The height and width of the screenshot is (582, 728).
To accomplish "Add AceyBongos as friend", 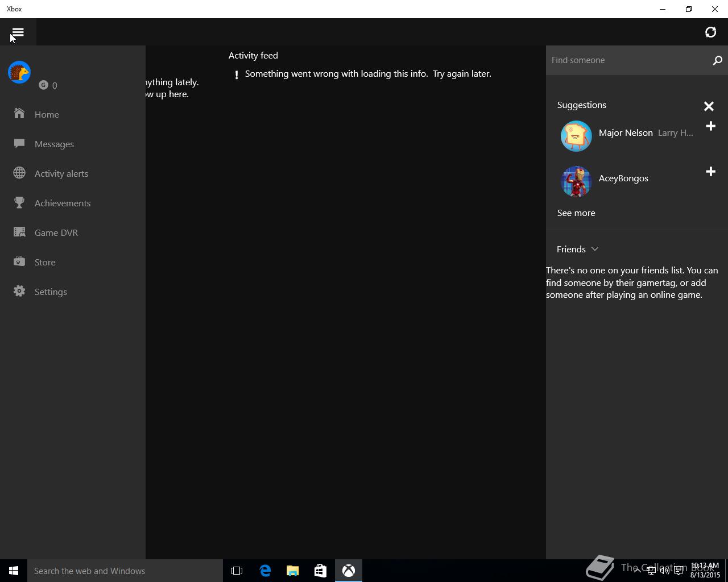I will (x=710, y=172).
